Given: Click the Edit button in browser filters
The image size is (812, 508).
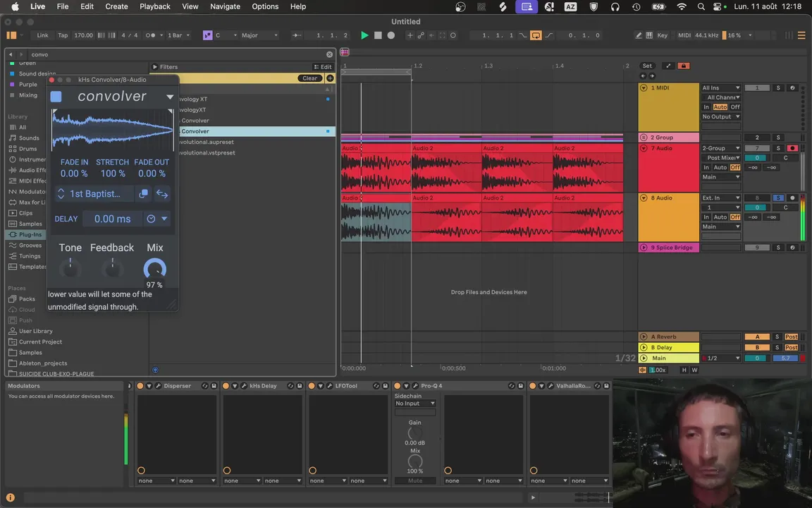Looking at the screenshot, I should point(323,67).
